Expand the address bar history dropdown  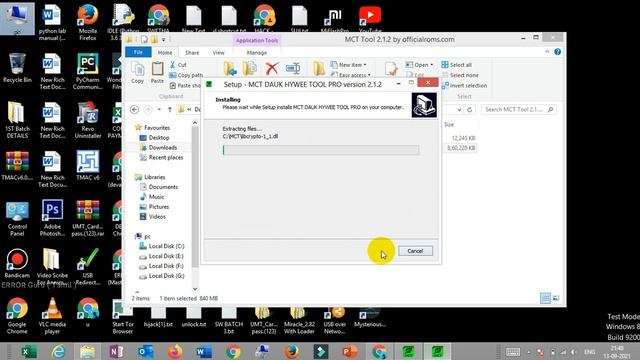pos(460,110)
